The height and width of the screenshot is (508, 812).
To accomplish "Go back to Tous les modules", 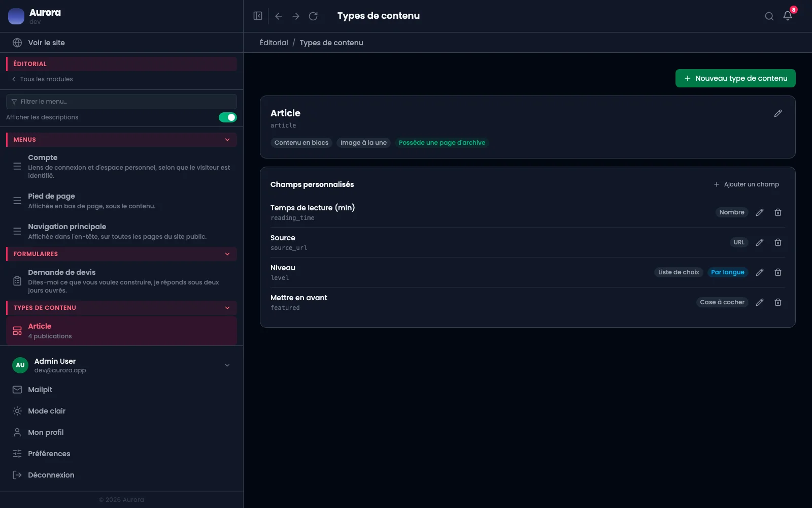I will (x=42, y=79).
